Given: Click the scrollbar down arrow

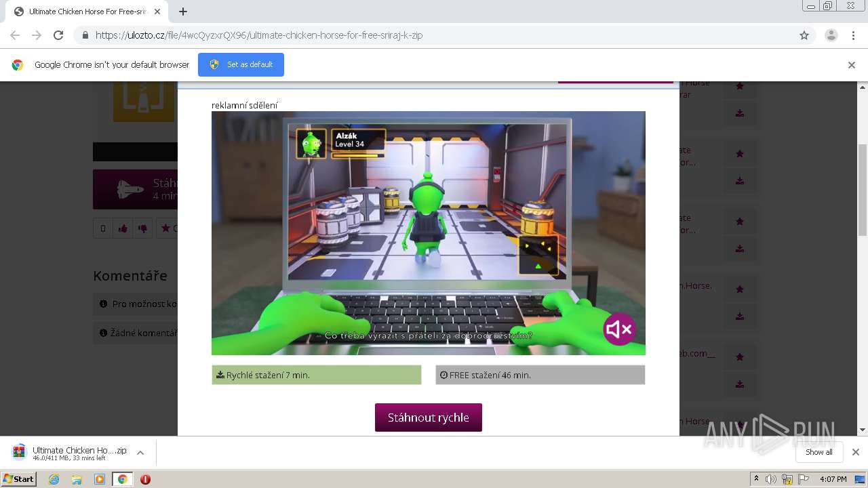Looking at the screenshot, I should click(x=863, y=430).
